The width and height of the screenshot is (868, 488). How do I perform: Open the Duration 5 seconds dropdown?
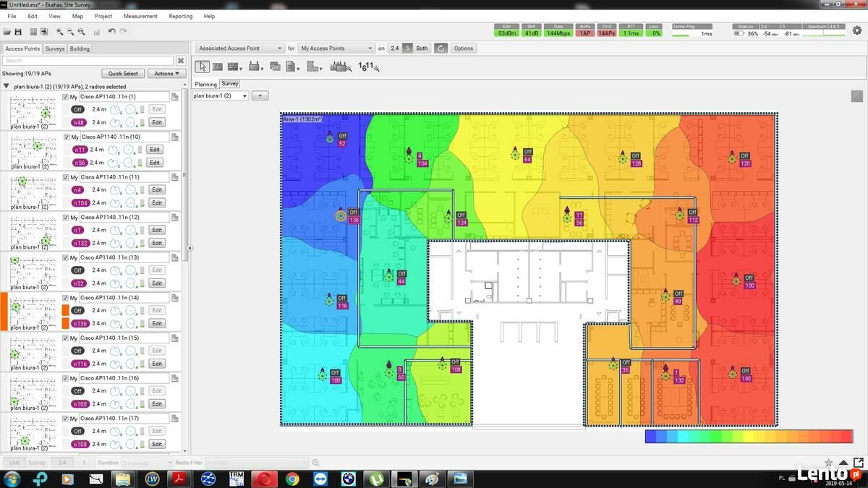coord(148,463)
